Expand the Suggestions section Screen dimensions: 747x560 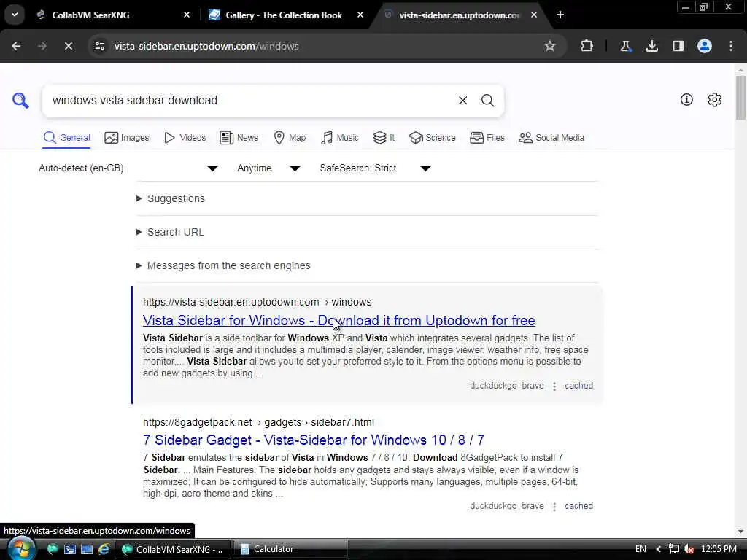tap(171, 198)
